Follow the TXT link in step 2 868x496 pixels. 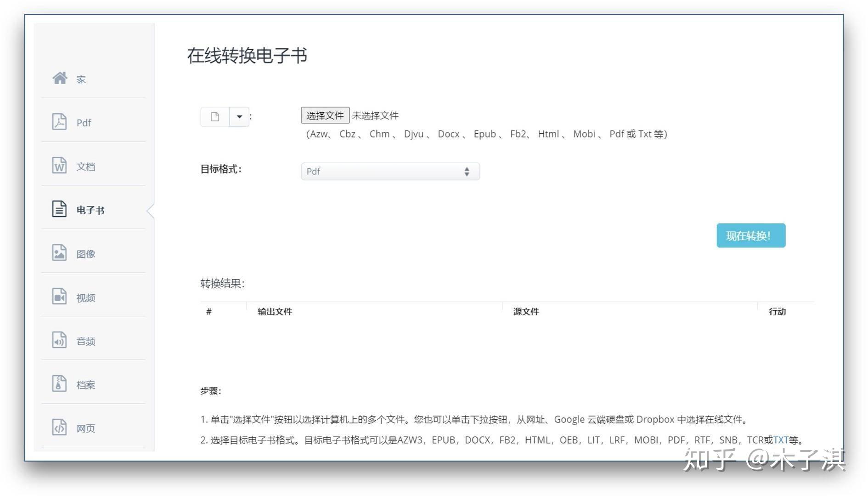(x=781, y=440)
